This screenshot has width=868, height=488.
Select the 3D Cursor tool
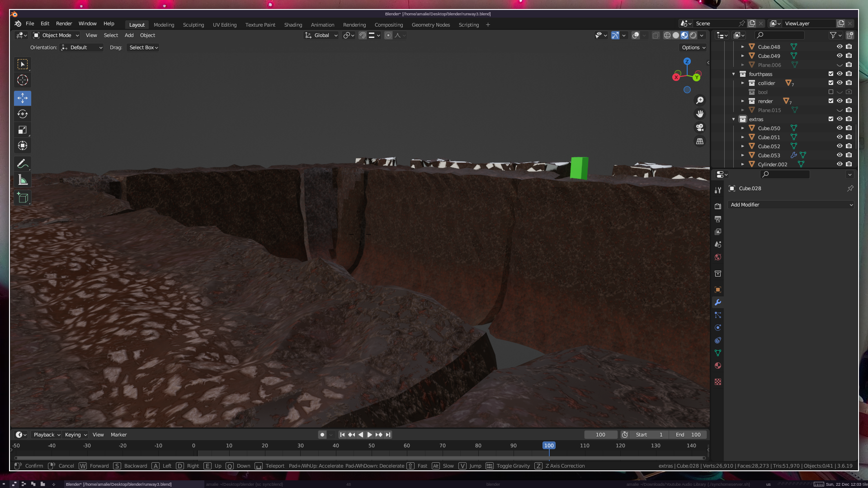pyautogui.click(x=23, y=80)
